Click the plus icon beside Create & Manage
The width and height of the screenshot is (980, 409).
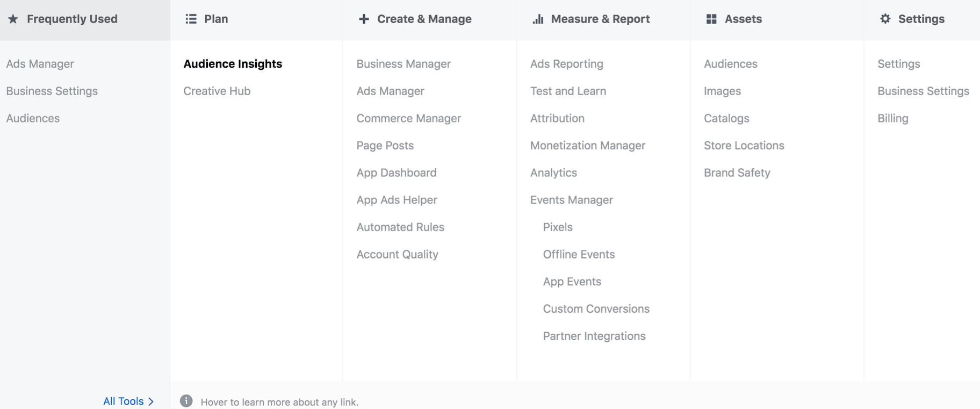[364, 19]
